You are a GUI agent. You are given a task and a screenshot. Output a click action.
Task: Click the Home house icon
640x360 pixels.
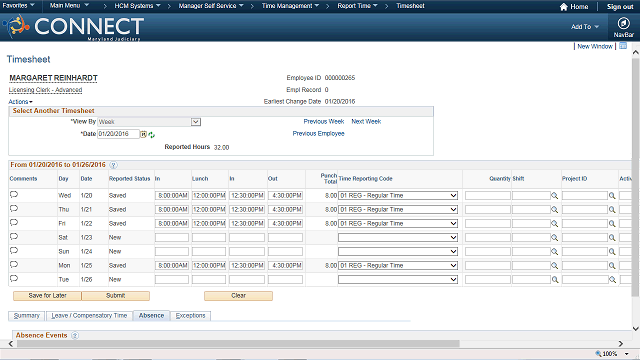(564, 7)
